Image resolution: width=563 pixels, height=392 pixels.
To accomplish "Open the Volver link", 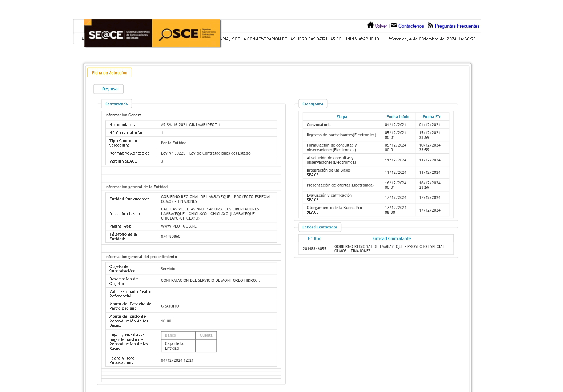I will [x=381, y=26].
